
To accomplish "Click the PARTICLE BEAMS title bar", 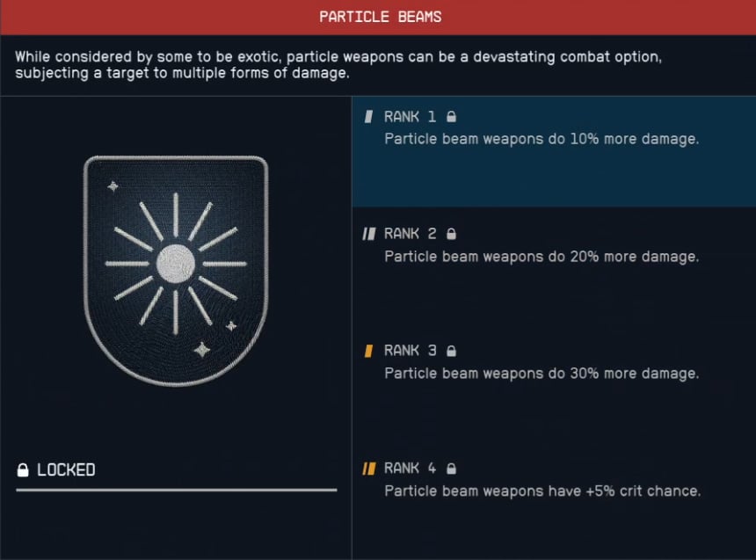I will click(x=378, y=16).
